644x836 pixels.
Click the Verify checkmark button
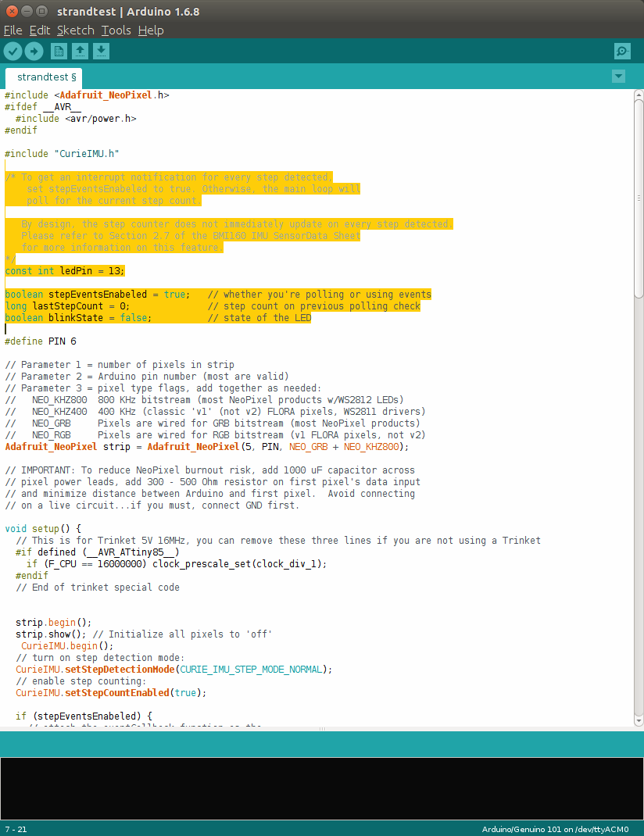tap(13, 52)
